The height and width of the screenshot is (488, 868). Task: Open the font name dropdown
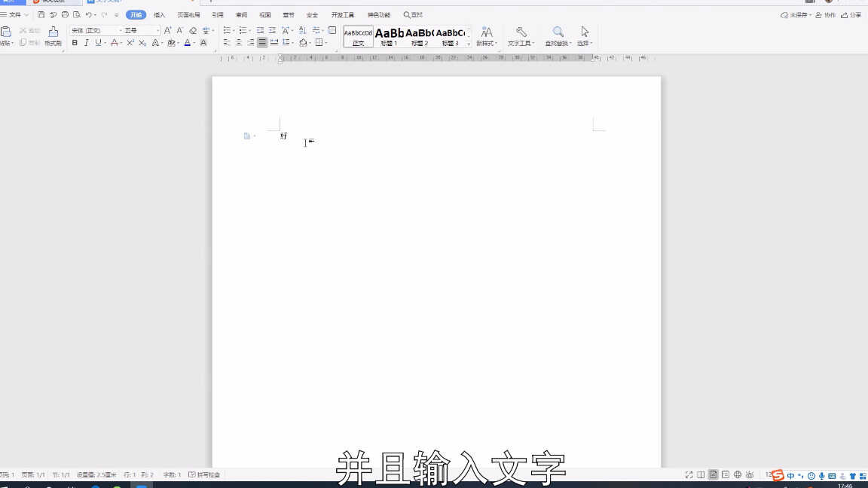121,30
